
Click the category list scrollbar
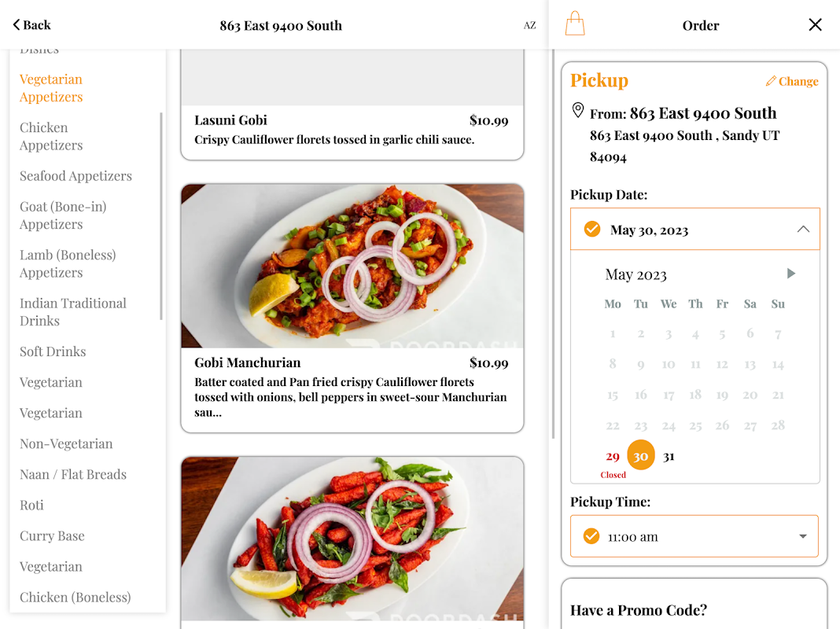161,216
